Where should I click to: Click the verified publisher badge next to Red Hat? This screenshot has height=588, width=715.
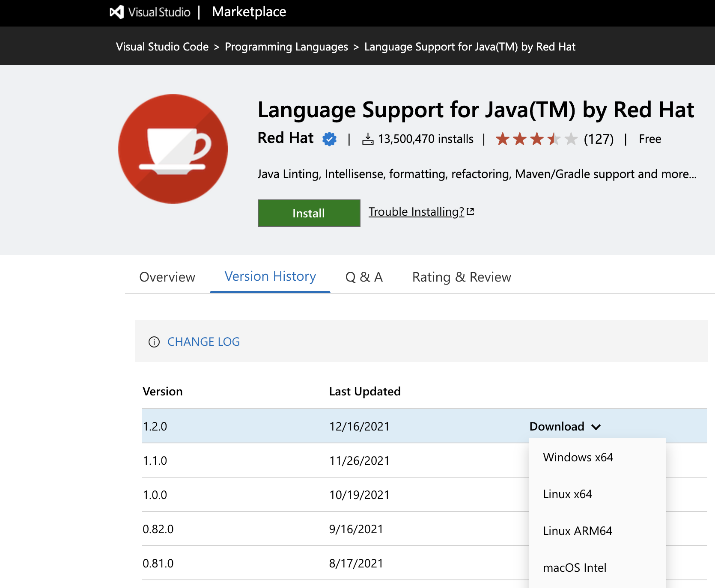point(328,139)
